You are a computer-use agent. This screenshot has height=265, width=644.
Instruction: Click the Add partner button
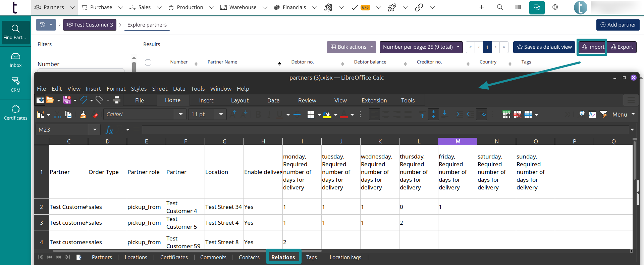[x=618, y=25]
